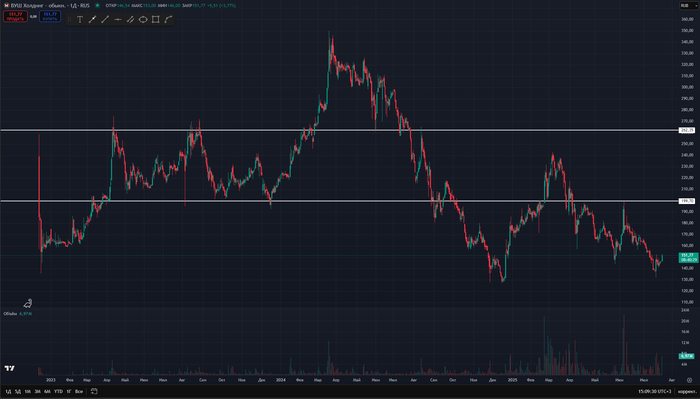
Task: Click the 2023 label on time axis
Action: tap(50, 380)
